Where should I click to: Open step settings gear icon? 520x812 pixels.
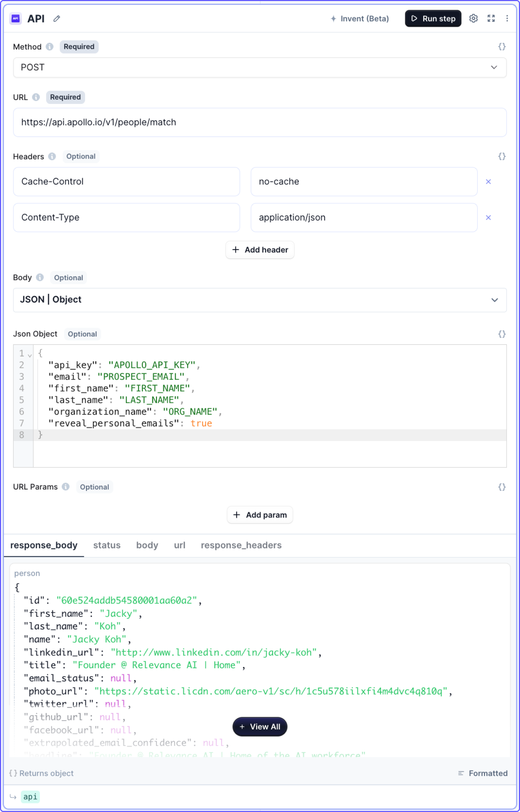(x=474, y=18)
